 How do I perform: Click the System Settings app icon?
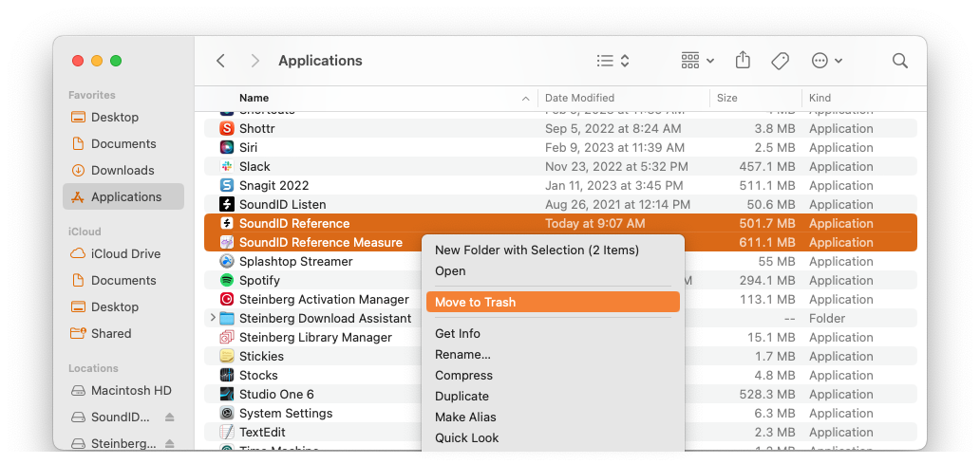pyautogui.click(x=227, y=413)
